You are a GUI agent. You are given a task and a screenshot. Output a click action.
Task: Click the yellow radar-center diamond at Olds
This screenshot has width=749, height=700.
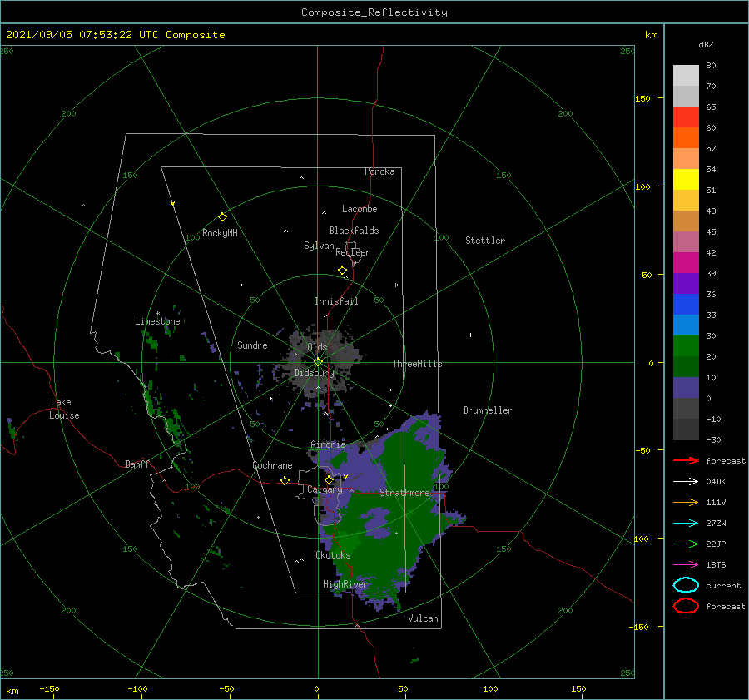[x=318, y=362]
